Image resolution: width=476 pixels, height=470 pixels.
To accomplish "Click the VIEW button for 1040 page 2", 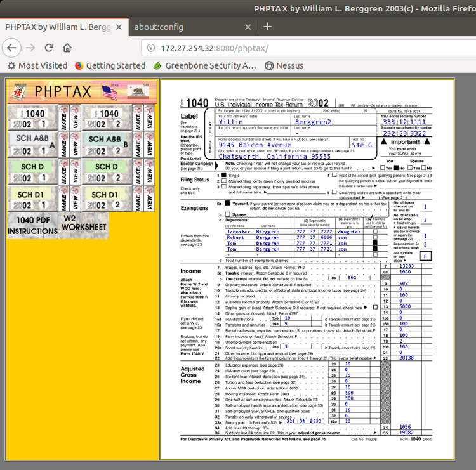I will [x=149, y=118].
